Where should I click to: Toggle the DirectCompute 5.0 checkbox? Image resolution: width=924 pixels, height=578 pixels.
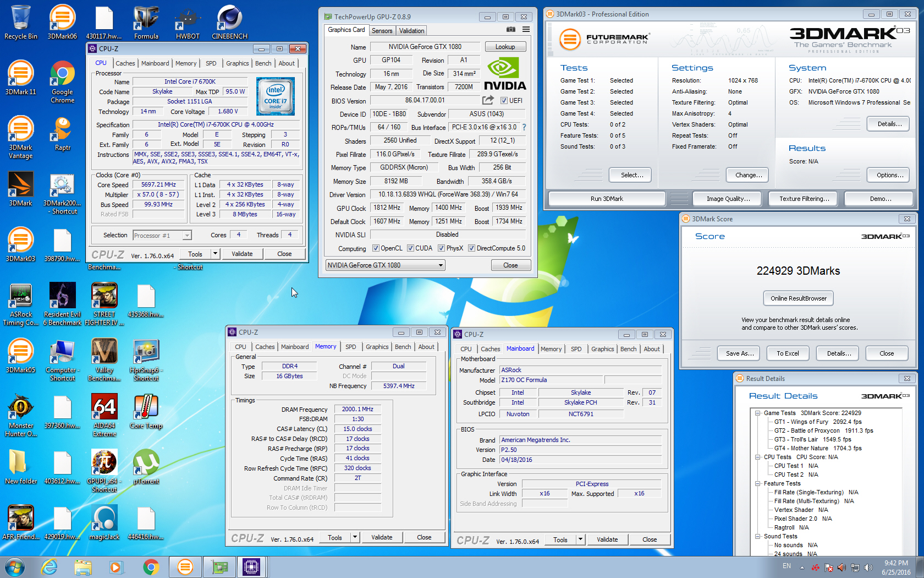[471, 248]
